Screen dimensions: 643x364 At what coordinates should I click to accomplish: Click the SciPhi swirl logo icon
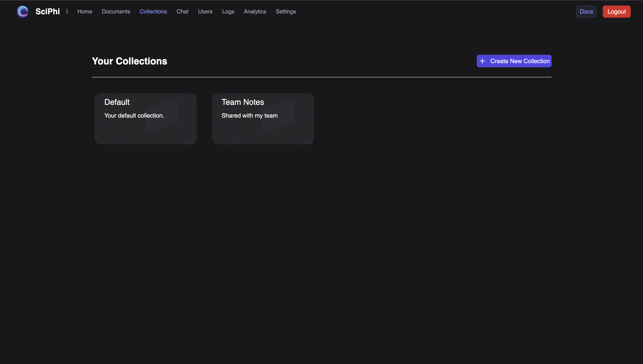[x=23, y=11]
